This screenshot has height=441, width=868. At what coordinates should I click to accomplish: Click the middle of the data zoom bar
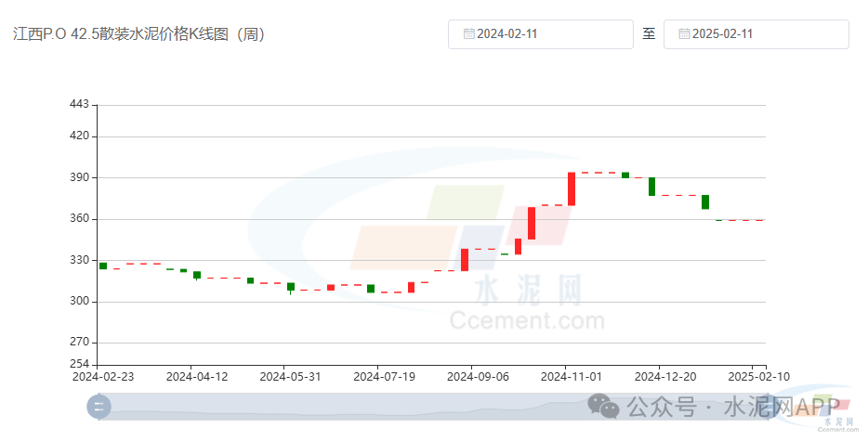coord(432,406)
